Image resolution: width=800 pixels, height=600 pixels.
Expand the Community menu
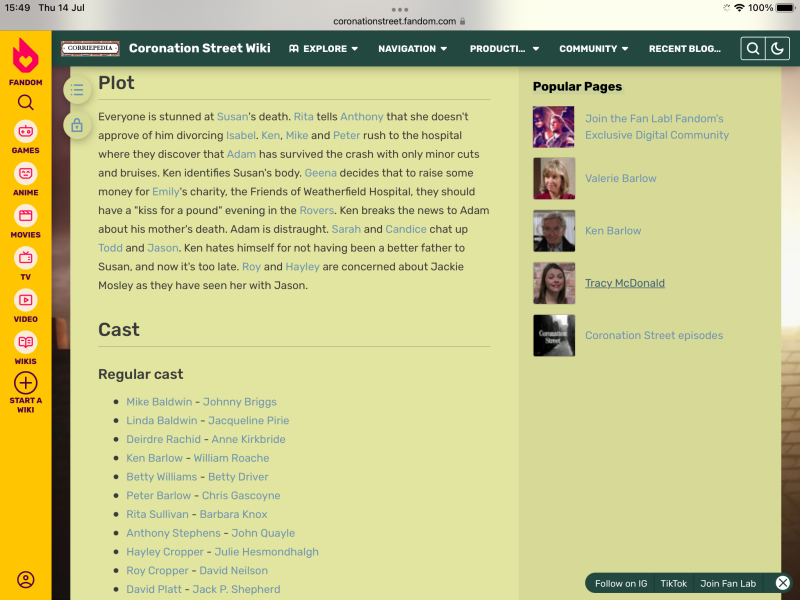point(593,48)
